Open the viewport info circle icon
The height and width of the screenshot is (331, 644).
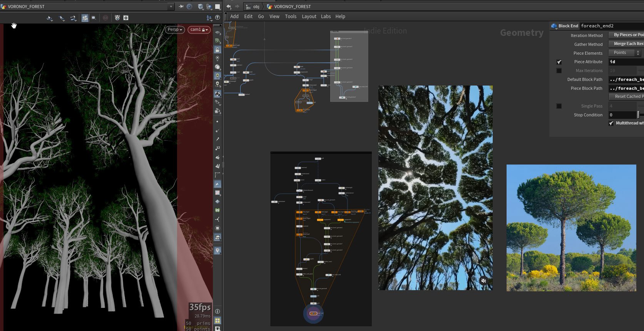pos(217,311)
